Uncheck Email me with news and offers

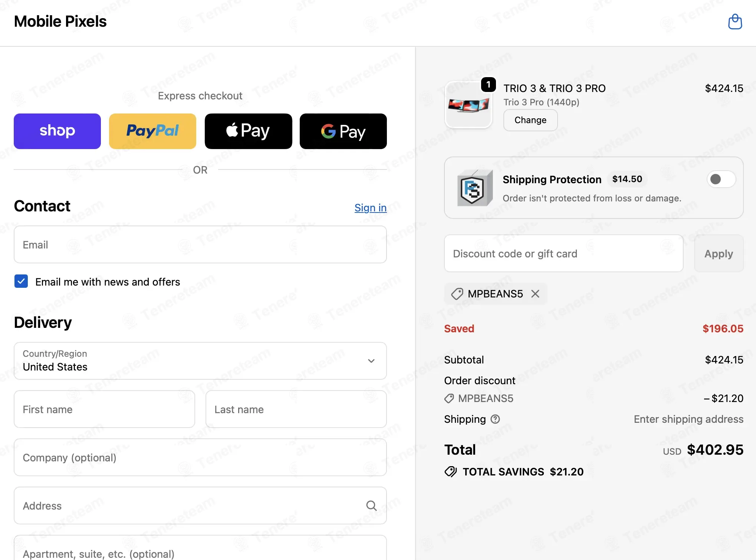click(x=21, y=281)
